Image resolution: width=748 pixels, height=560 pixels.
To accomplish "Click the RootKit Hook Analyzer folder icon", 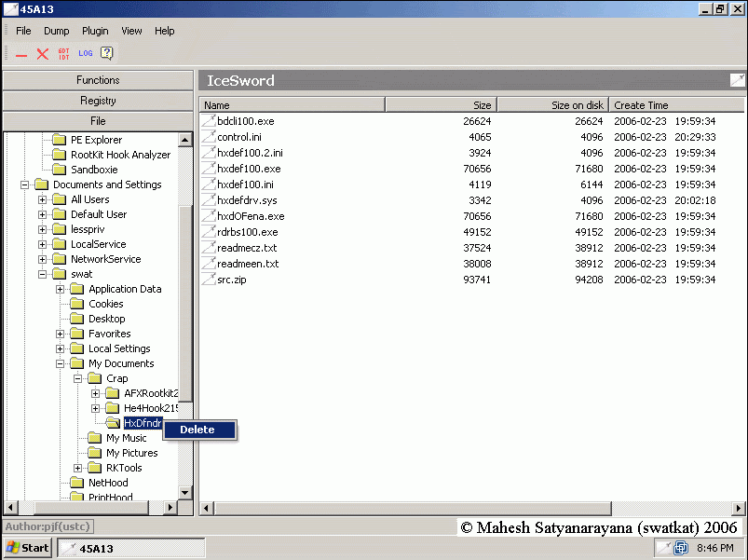I will tap(60, 155).
